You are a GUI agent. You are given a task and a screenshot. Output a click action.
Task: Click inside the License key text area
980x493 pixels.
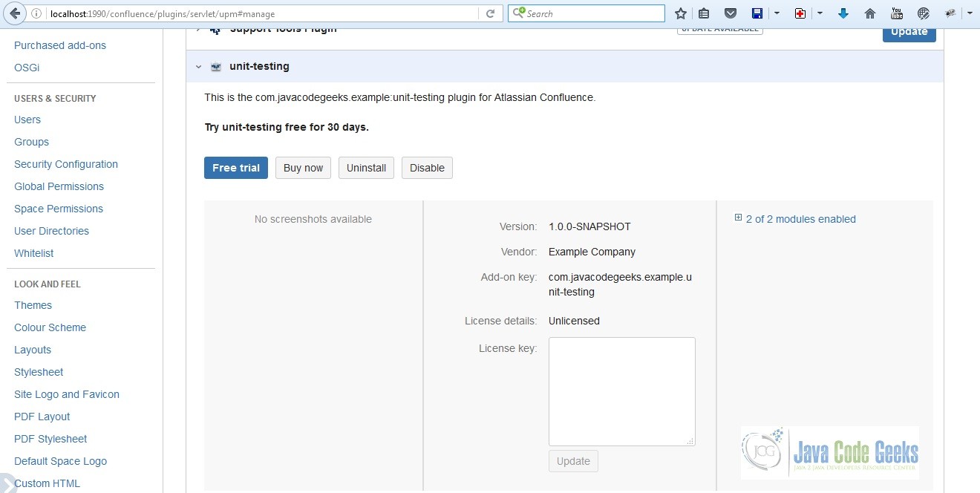621,390
